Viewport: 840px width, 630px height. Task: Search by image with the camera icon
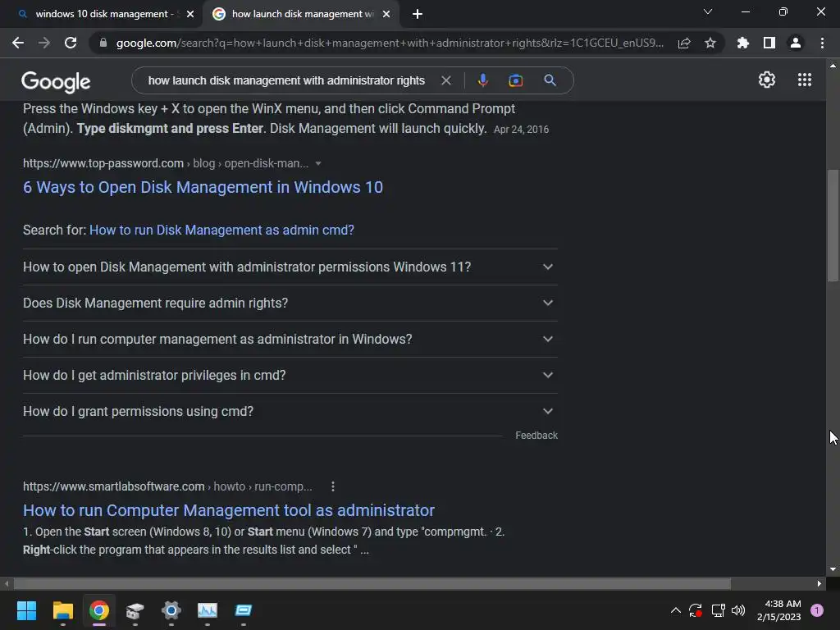516,80
